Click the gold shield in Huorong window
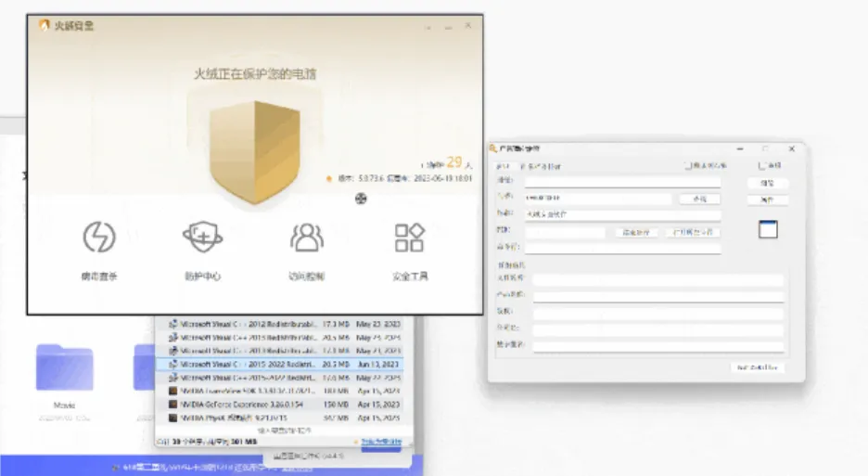Image resolution: width=868 pixels, height=476 pixels. point(255,152)
